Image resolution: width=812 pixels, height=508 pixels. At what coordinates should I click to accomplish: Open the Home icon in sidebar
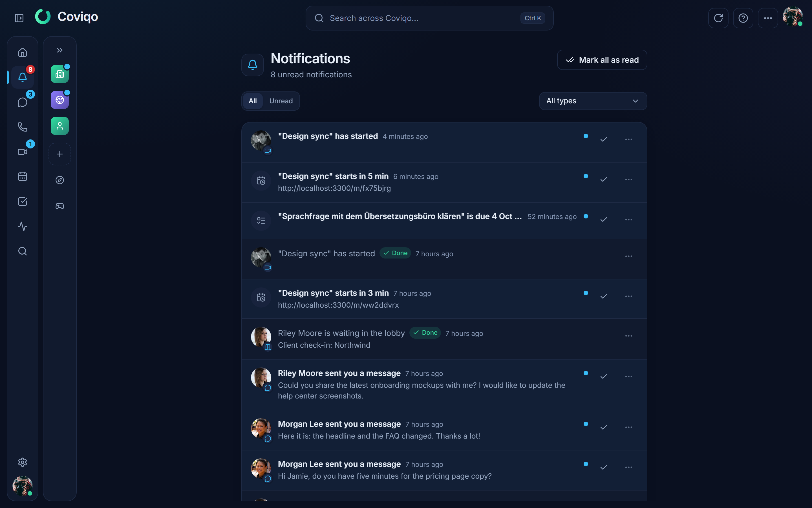point(23,52)
